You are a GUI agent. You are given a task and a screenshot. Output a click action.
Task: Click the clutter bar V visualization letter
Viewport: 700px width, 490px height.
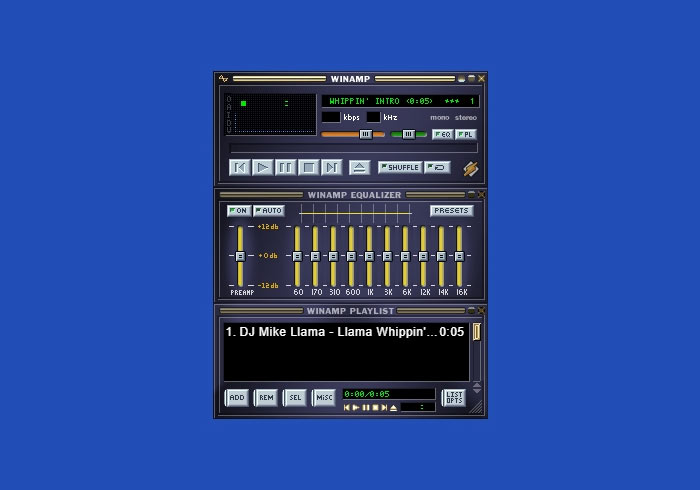click(x=229, y=130)
